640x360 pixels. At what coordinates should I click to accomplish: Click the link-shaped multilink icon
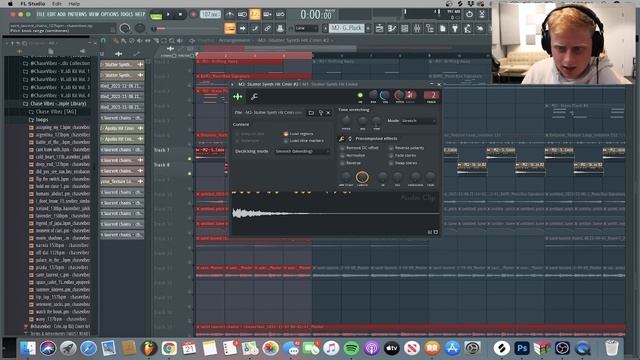[x=267, y=28]
